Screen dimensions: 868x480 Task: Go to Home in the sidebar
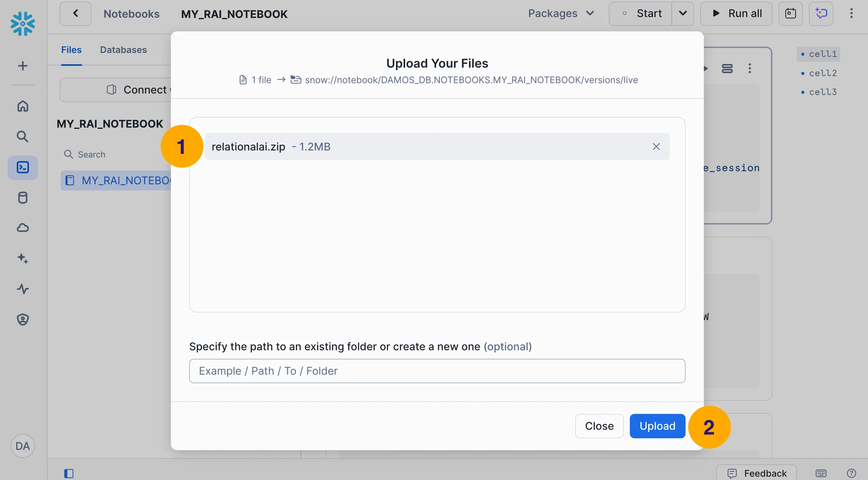click(x=23, y=106)
